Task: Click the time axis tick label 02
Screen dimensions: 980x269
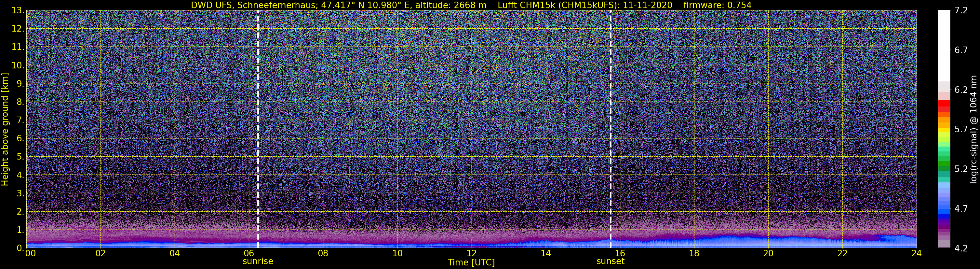Action: [x=100, y=254]
